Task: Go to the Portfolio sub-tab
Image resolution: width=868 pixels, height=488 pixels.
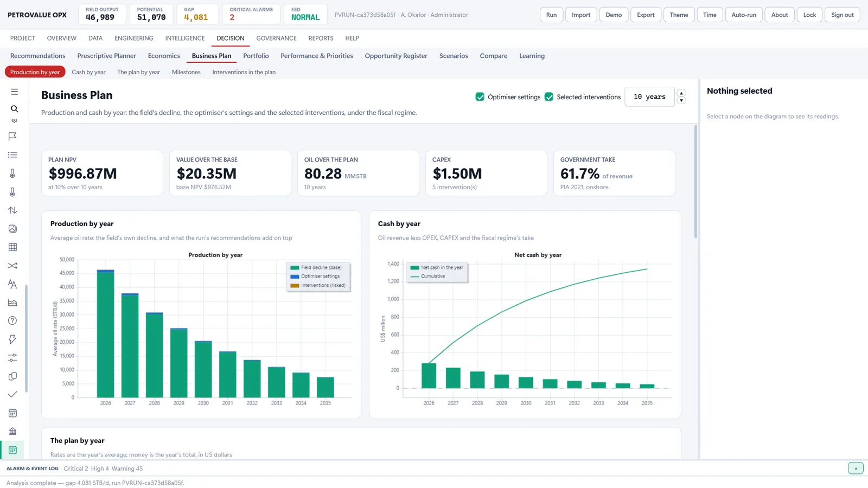Action: 256,56
